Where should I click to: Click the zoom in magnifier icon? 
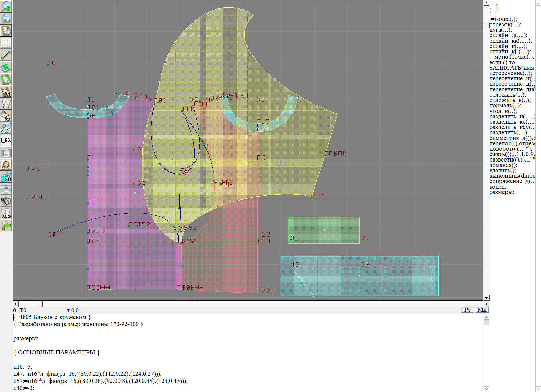[x=6, y=6]
